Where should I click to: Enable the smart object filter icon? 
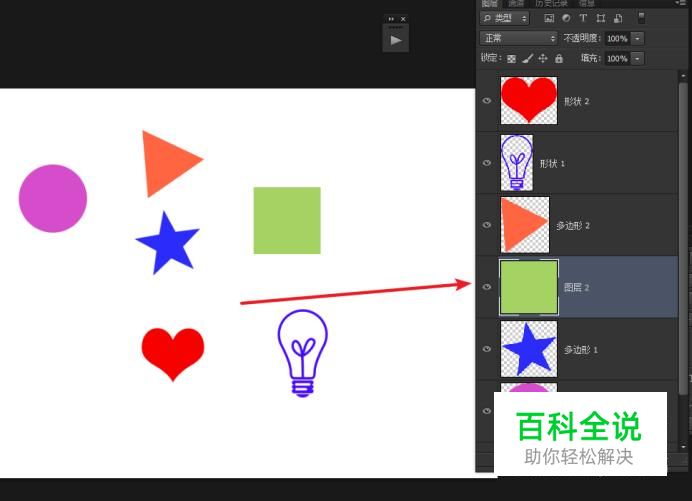tap(618, 18)
